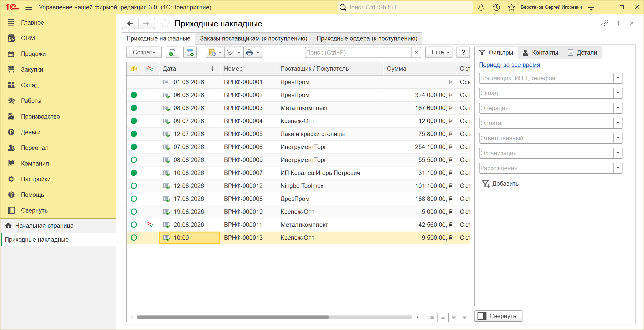This screenshot has height=330, width=644.
Task: Open the Контакты panel tab
Action: (540, 53)
